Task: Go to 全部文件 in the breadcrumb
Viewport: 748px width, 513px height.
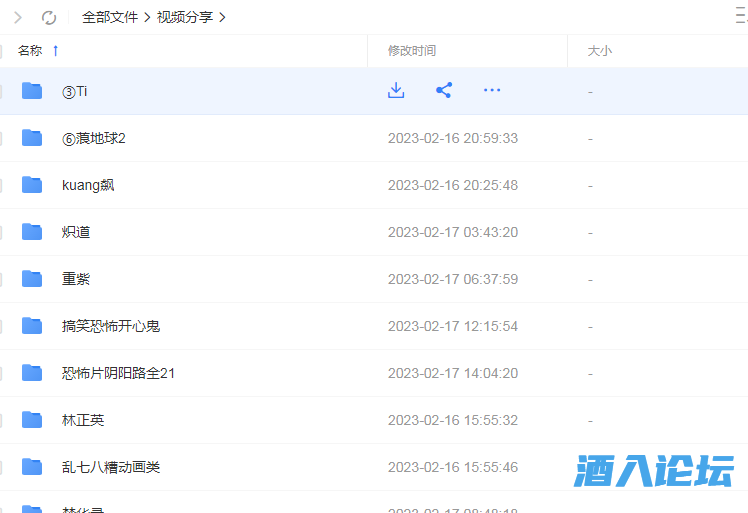Action: coord(109,17)
